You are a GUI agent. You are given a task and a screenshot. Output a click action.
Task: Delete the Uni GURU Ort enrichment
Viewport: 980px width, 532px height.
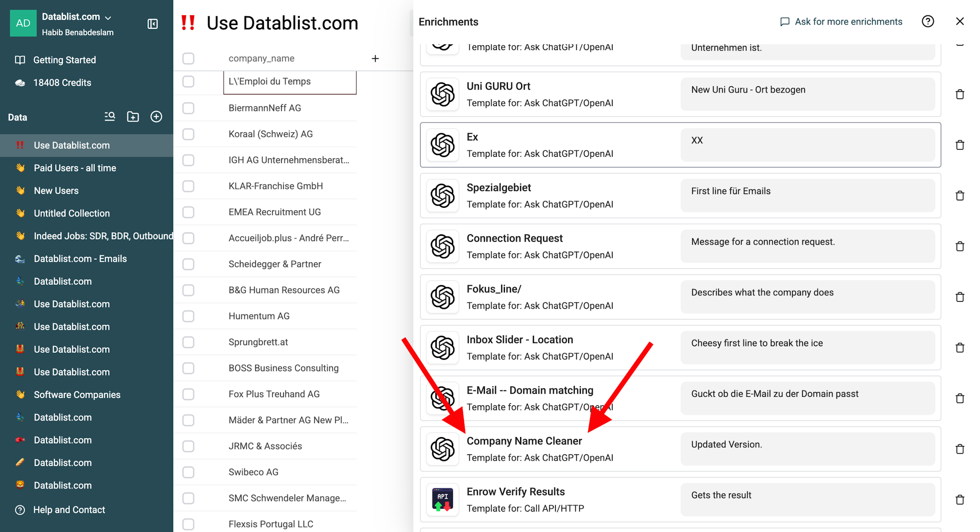960,94
